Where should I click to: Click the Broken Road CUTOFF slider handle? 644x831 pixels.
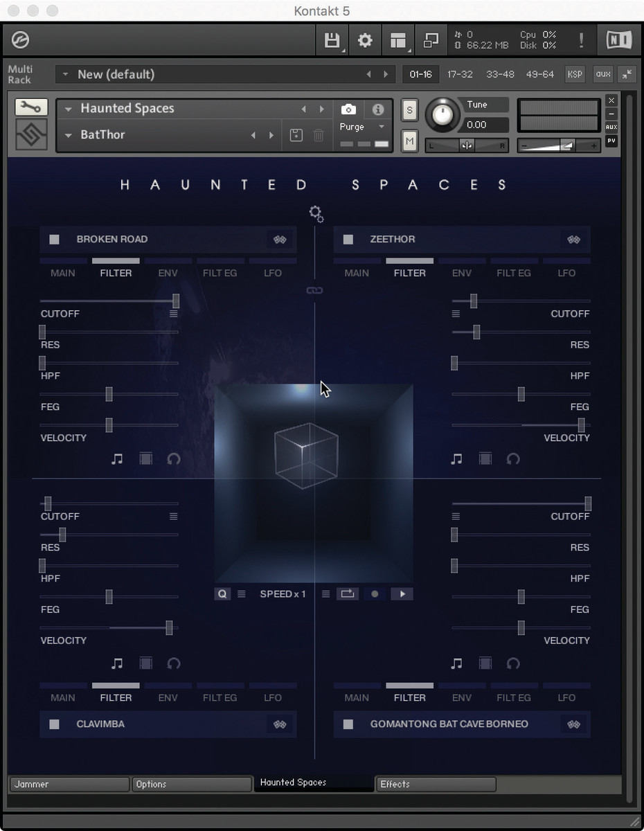coord(176,301)
